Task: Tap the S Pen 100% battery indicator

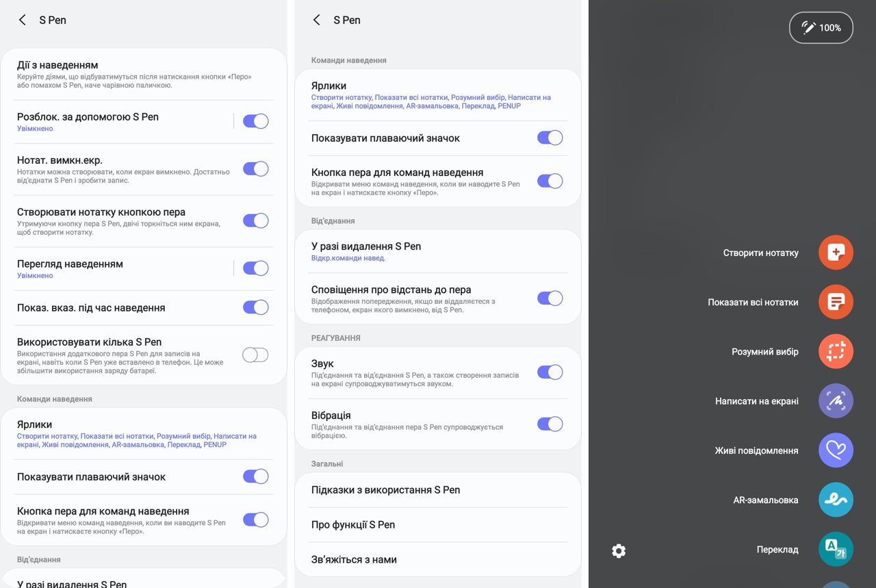Action: (821, 28)
